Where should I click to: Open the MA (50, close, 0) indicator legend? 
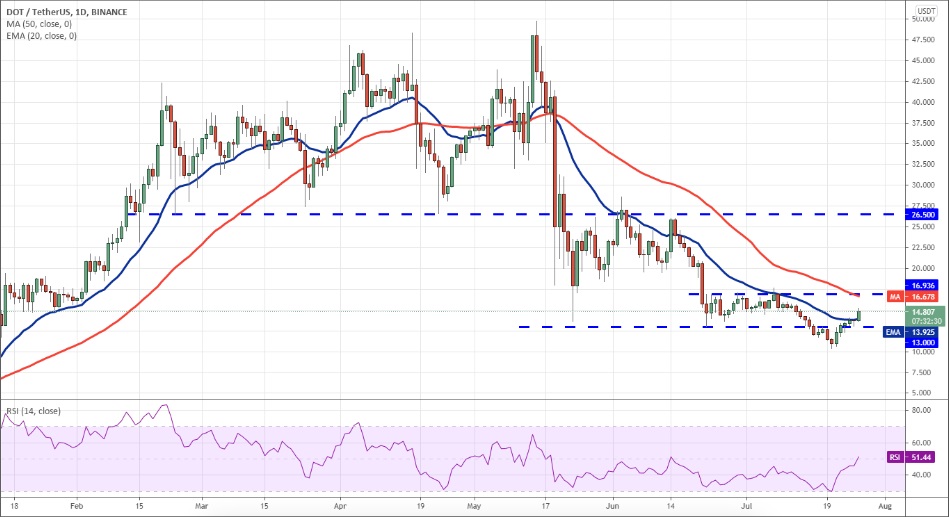(39, 24)
